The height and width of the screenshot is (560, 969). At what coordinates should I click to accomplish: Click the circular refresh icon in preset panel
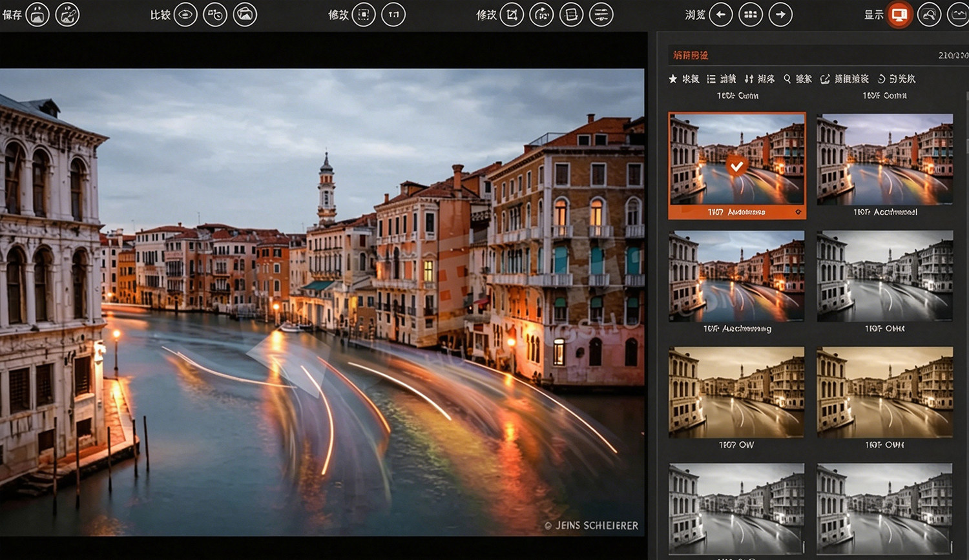pyautogui.click(x=881, y=79)
